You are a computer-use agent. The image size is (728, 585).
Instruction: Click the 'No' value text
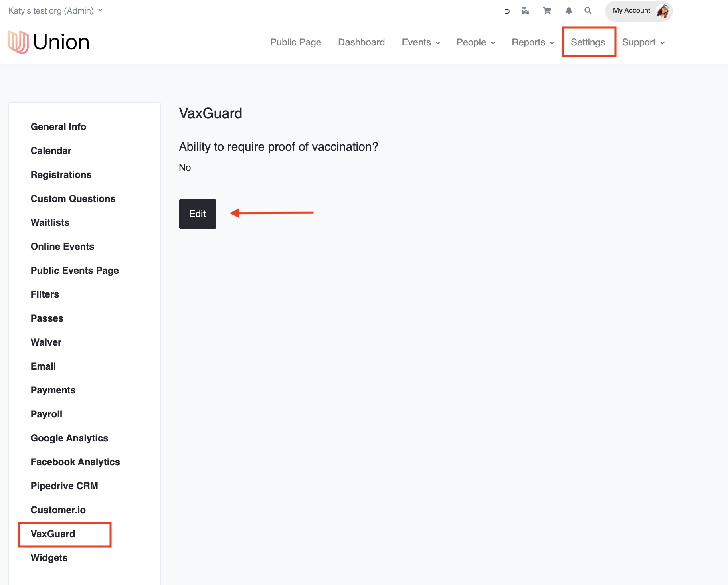pyautogui.click(x=185, y=168)
